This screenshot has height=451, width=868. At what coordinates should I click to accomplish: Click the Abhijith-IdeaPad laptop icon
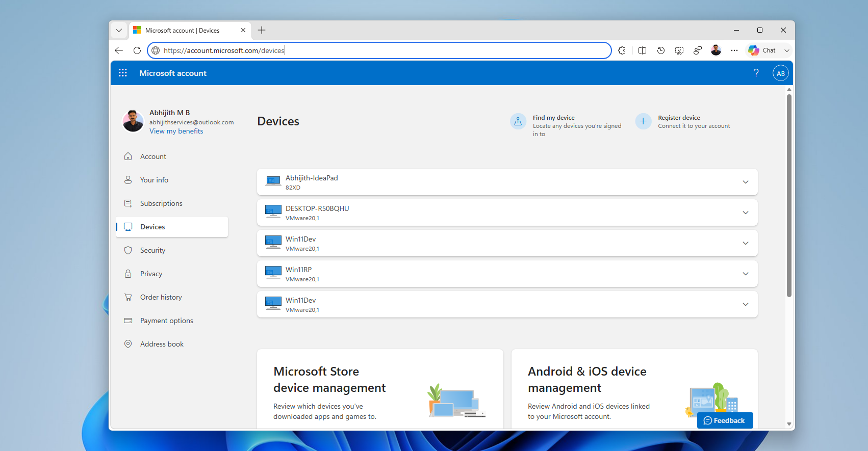point(273,181)
